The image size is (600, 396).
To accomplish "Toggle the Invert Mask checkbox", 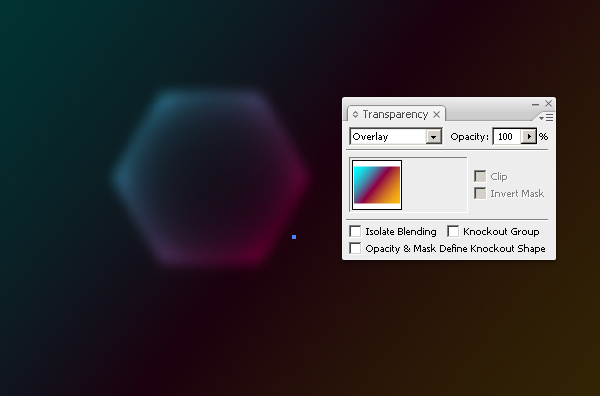I will click(x=480, y=193).
